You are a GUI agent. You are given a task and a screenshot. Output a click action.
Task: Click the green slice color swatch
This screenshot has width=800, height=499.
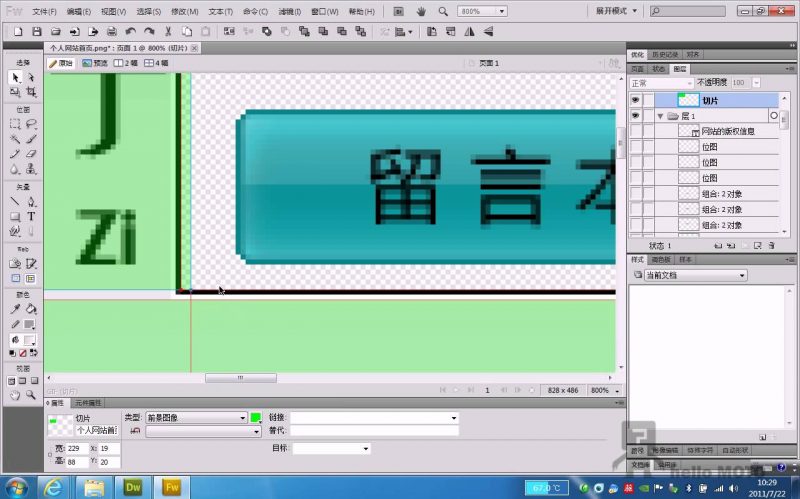pyautogui.click(x=256, y=417)
